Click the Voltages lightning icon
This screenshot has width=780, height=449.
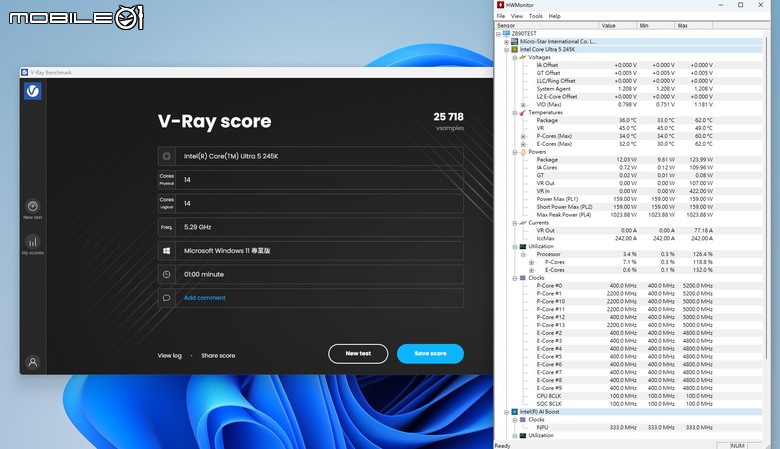523,57
